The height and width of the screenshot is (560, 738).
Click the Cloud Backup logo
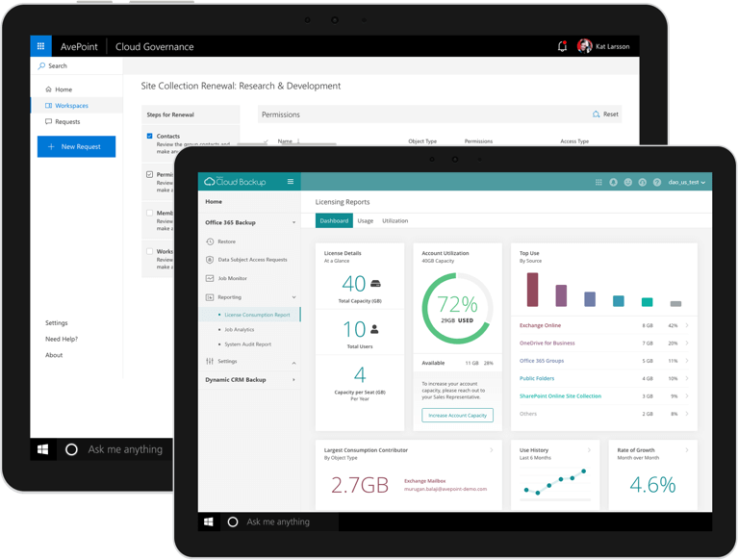coord(235,182)
